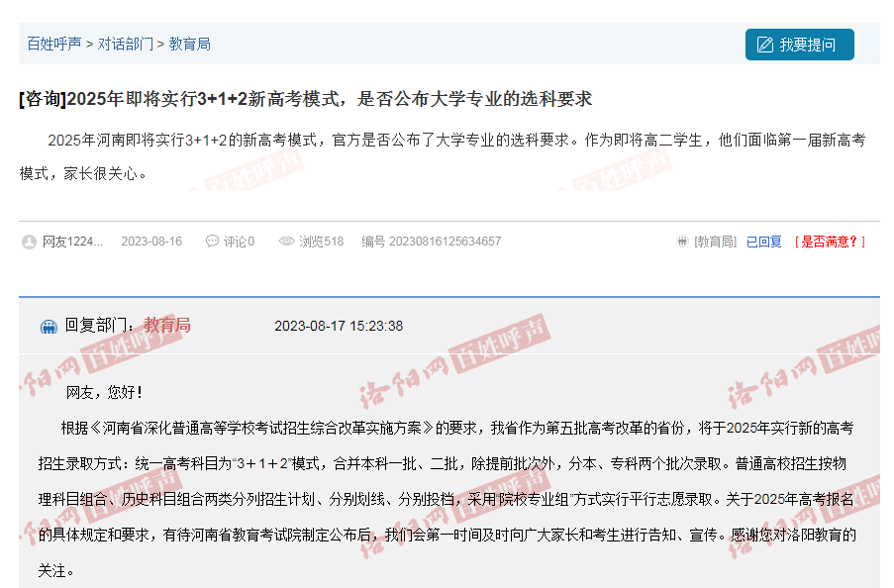
Task: Click the 已回复 status link
Action: pyautogui.click(x=763, y=242)
